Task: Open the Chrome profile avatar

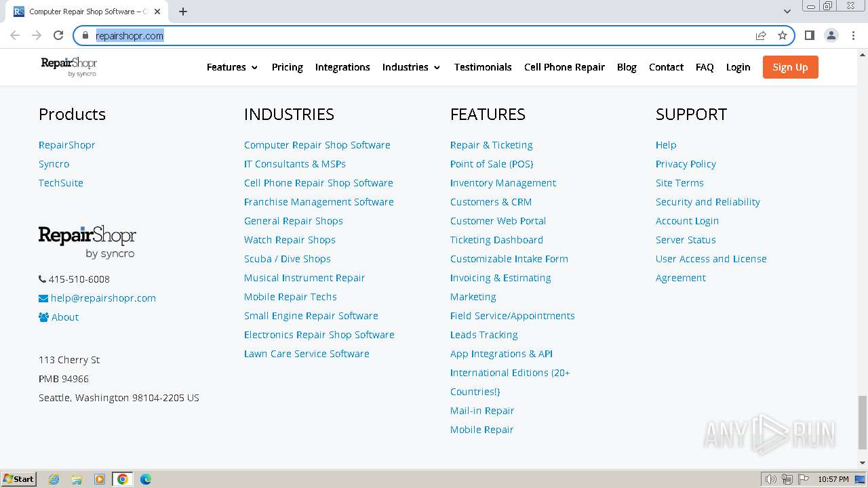Action: click(x=831, y=35)
